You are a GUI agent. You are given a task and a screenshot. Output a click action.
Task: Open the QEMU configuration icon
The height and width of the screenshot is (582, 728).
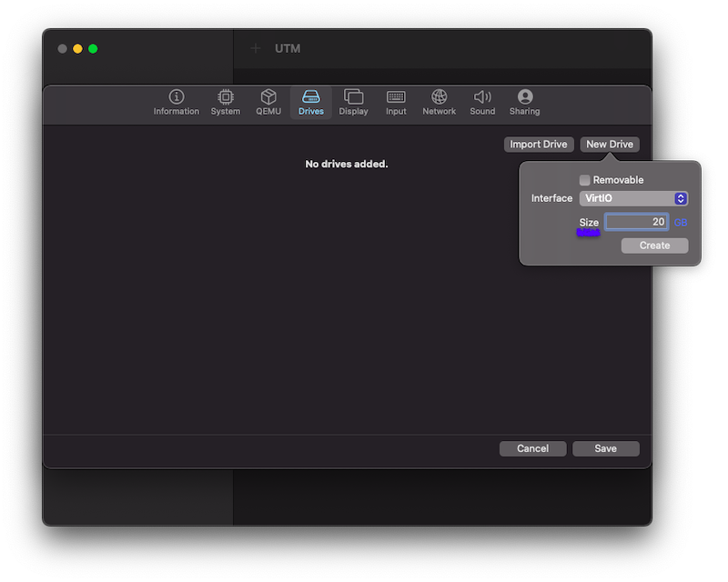point(268,102)
